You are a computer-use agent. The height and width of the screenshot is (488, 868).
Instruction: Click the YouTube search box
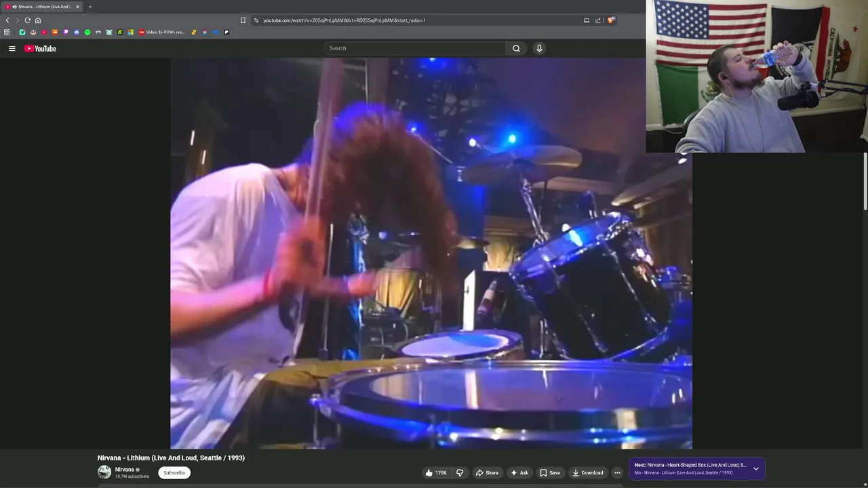click(x=415, y=48)
